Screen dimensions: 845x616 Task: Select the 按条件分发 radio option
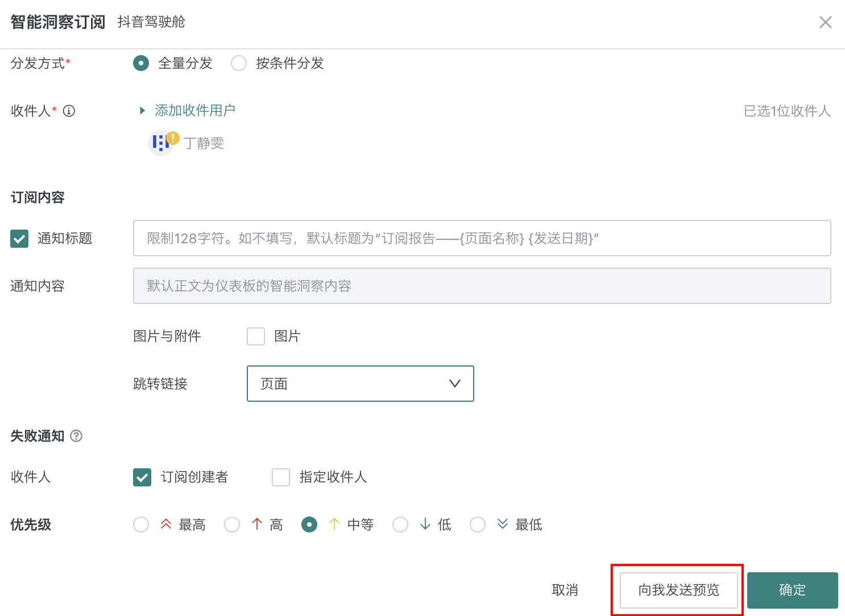[239, 63]
